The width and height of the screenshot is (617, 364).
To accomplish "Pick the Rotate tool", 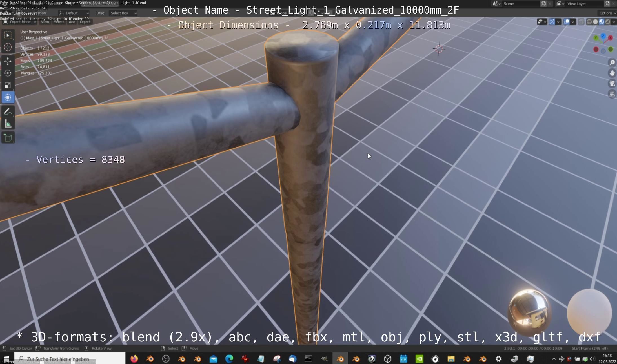I will pos(8,73).
